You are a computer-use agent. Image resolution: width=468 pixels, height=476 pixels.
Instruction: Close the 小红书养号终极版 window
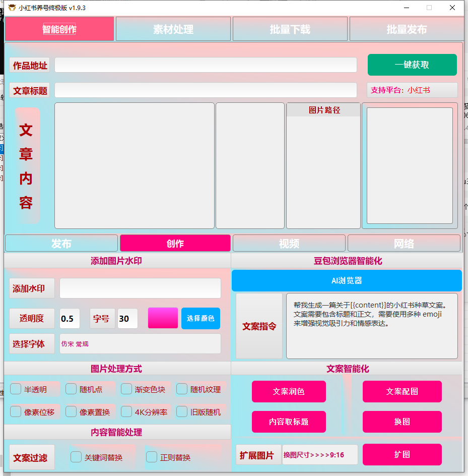(452, 8)
